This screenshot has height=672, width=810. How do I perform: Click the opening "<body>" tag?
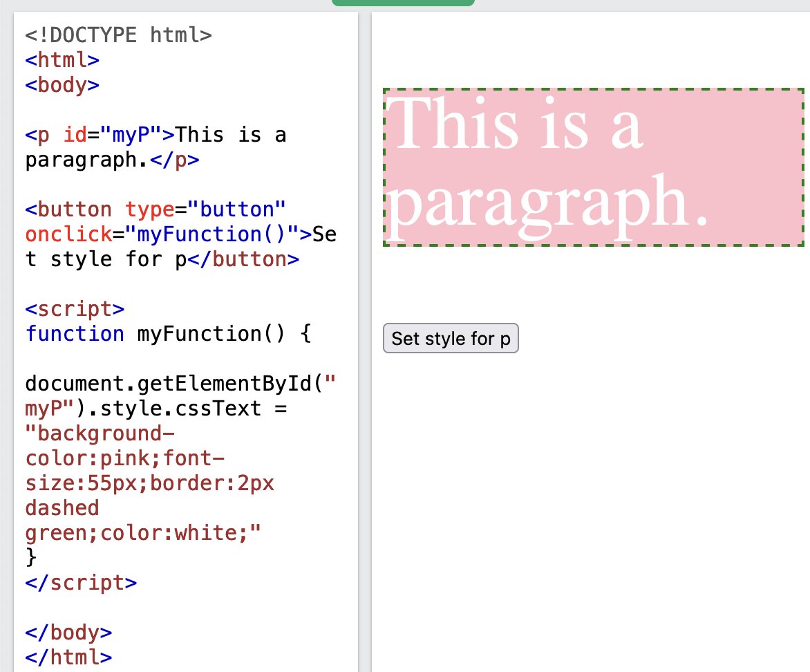62,85
